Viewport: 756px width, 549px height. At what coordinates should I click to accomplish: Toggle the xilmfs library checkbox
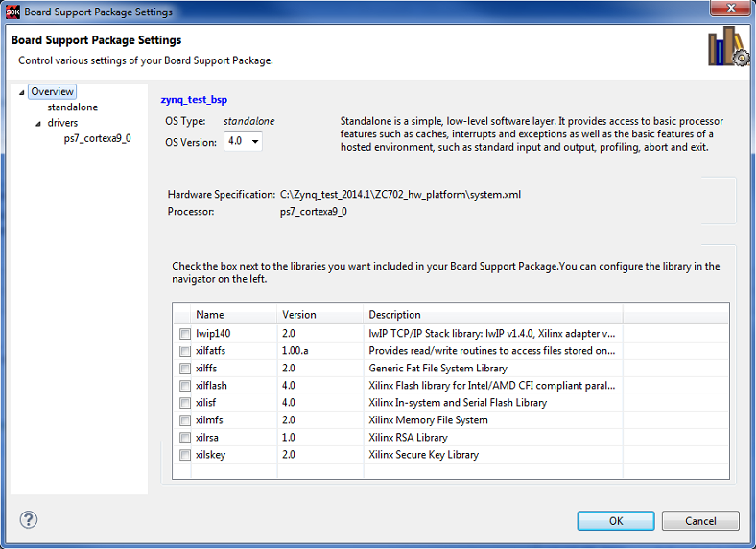[x=184, y=420]
